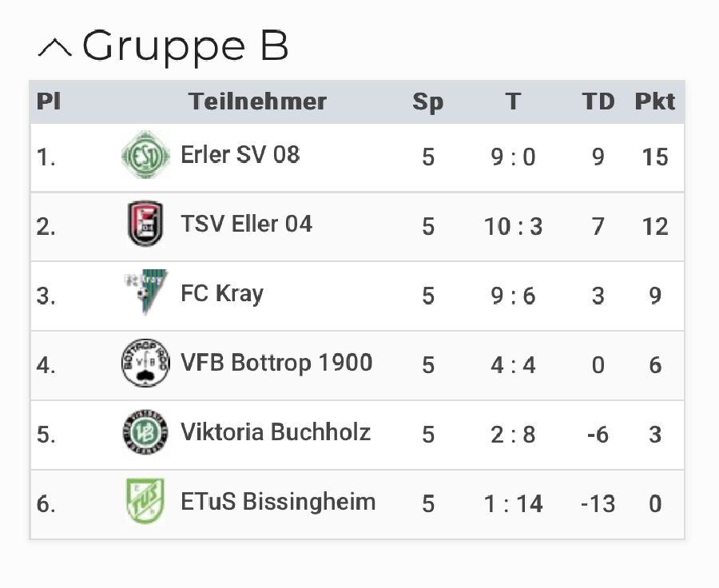
Task: Open the VFB Bottrop 1900 team name
Action: tap(276, 363)
